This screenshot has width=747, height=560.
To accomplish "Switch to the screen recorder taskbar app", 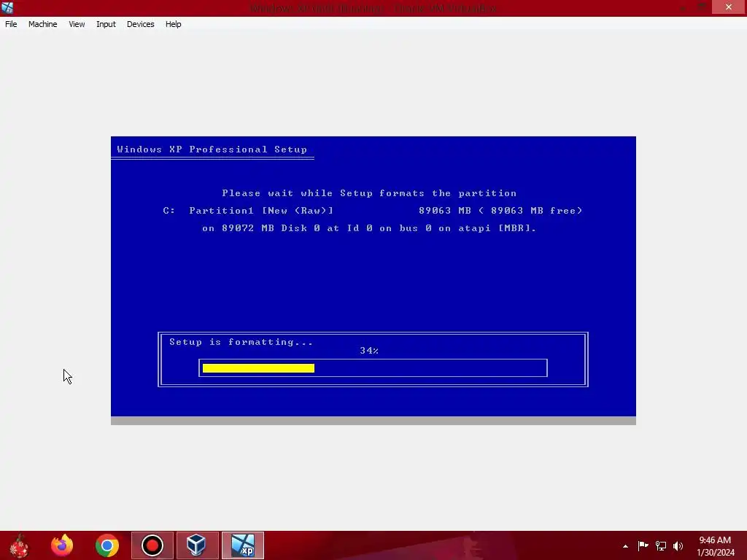I will point(152,545).
